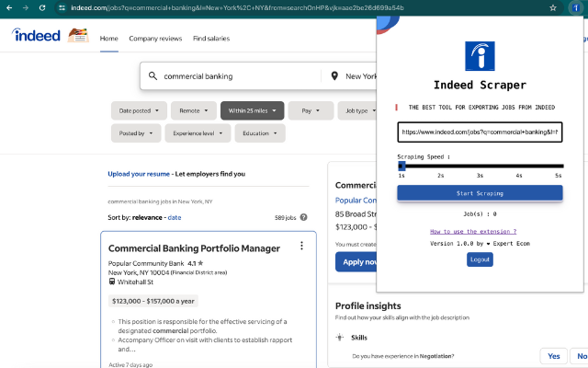
Task: Open the Remote filter dropdown
Action: point(194,110)
